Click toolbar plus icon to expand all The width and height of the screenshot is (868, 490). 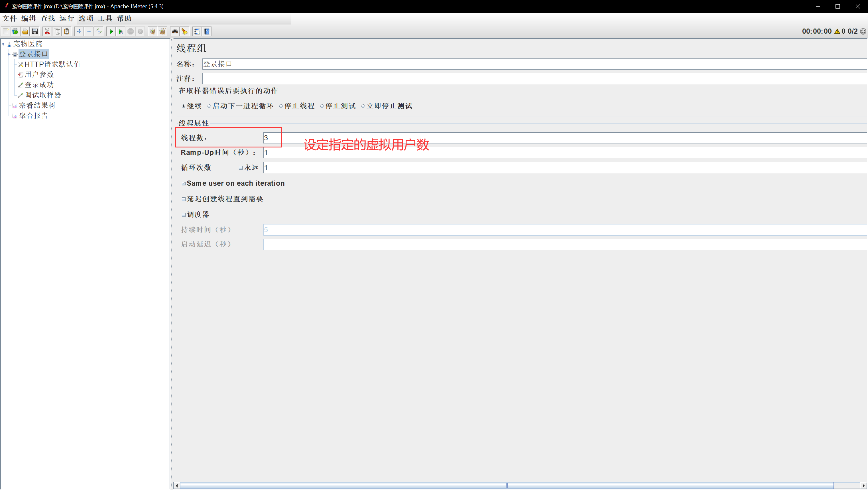tap(79, 31)
